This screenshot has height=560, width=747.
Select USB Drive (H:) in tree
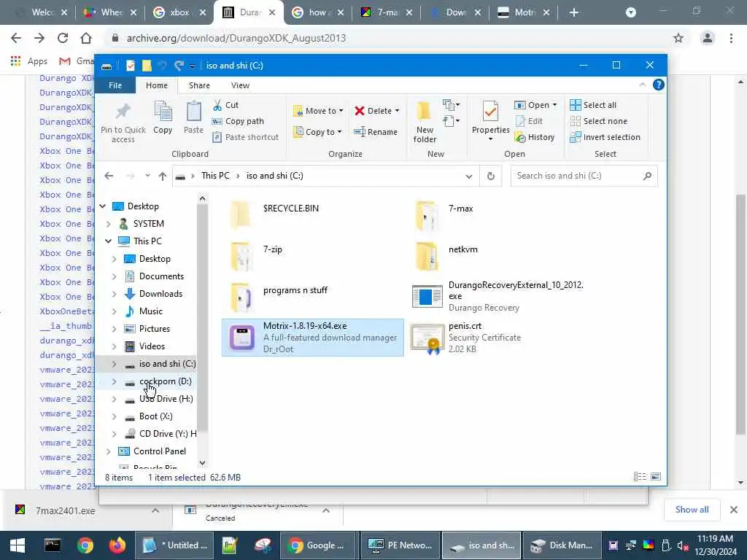click(x=166, y=399)
